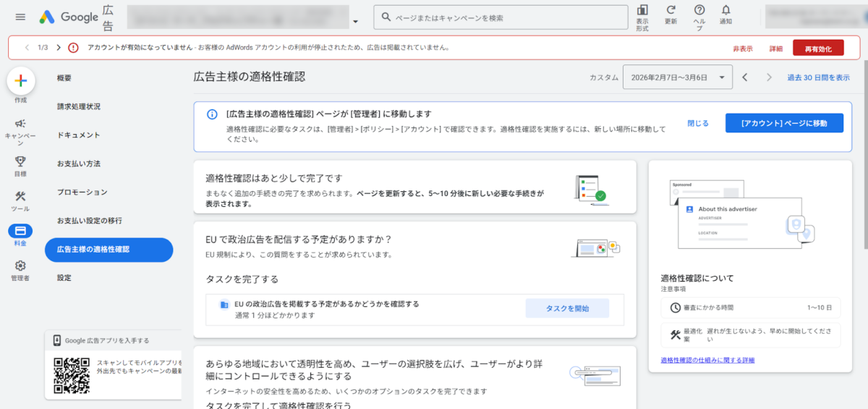Image resolution: width=868 pixels, height=409 pixels.
Task: Click the 更新 refresh icon
Action: click(671, 10)
